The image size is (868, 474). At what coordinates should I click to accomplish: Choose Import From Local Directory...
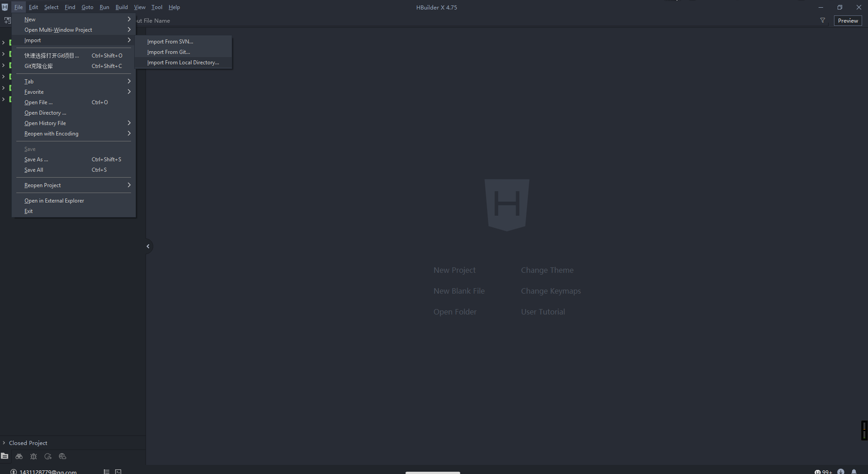click(x=184, y=62)
